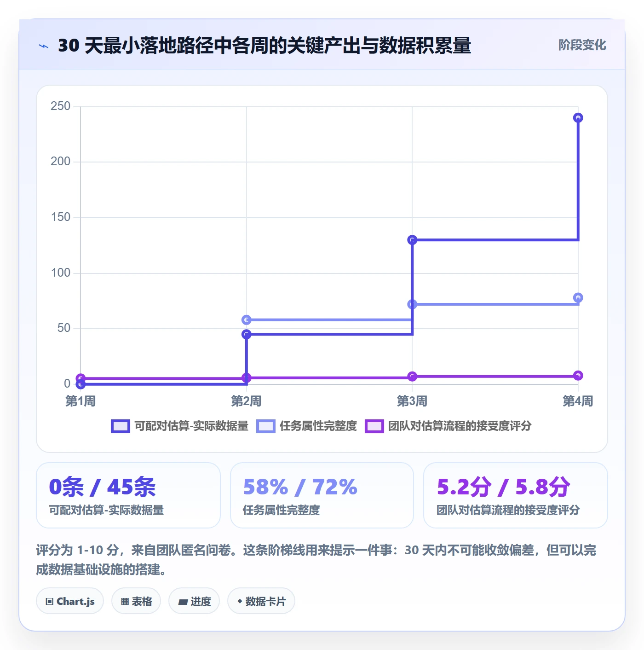
Task: Click the 250 y-axis value
Action: pyautogui.click(x=61, y=106)
